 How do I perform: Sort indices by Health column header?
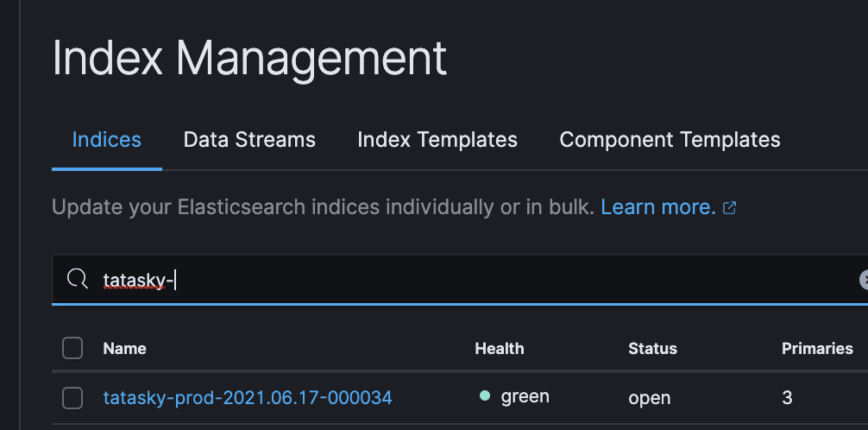click(x=499, y=349)
